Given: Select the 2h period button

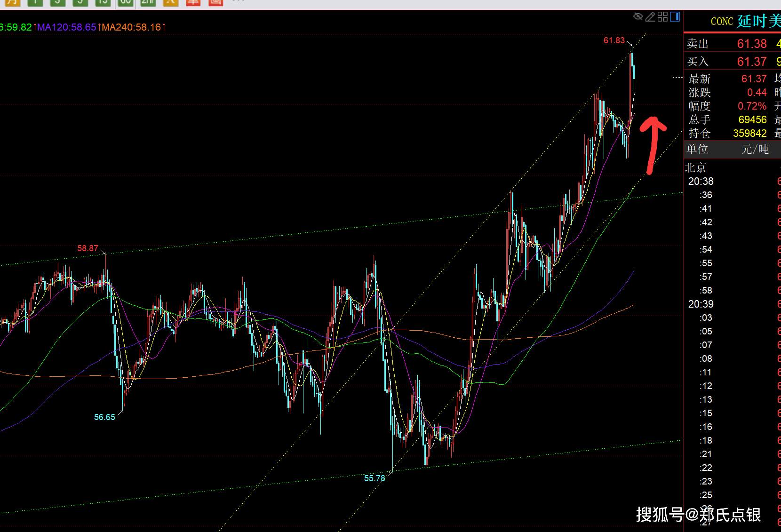Looking at the screenshot, I should point(148,2).
